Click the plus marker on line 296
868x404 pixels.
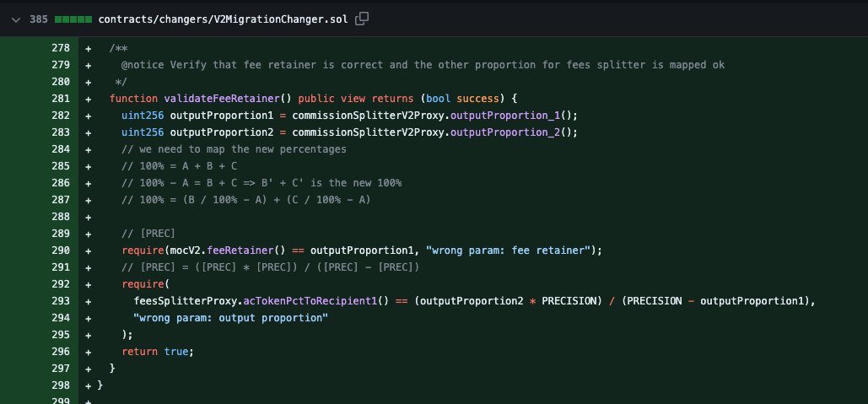[x=89, y=352]
